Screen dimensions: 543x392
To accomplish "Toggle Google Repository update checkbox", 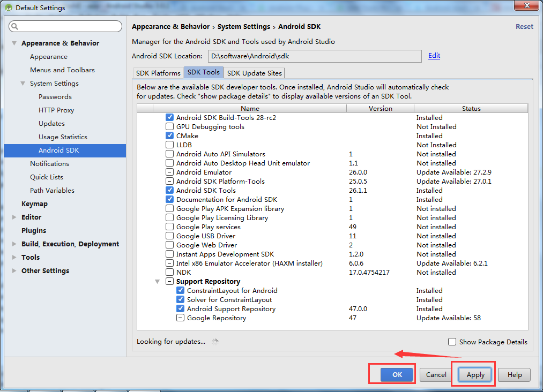I will pos(181,318).
